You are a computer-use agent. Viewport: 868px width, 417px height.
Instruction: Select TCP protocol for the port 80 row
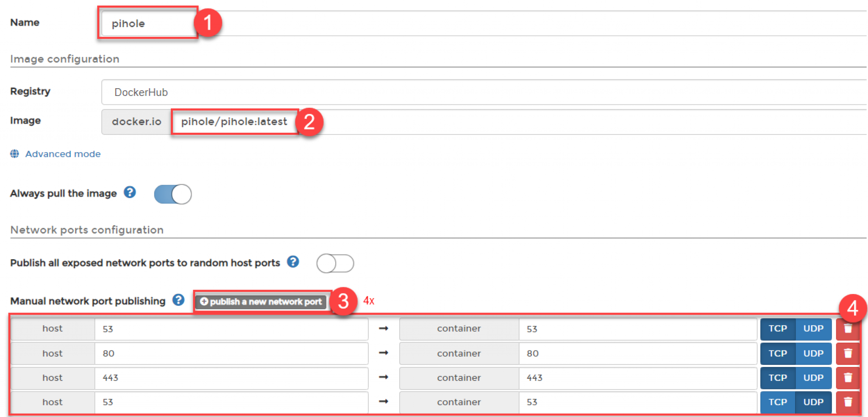(x=777, y=353)
